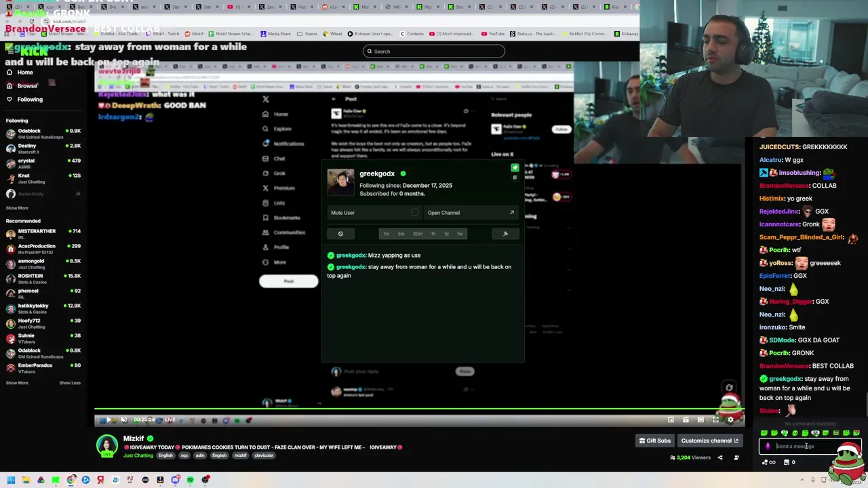This screenshot has height=488, width=868.
Task: Open MISTERARTHER recommended channel
Action: (43, 234)
